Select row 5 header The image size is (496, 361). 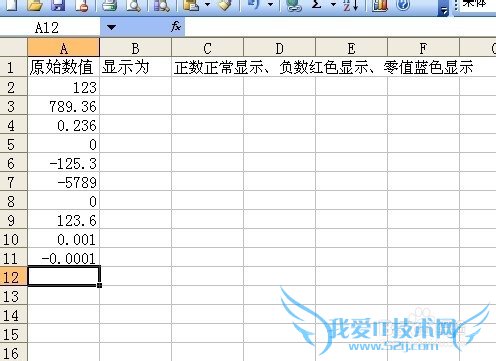tap(13, 144)
